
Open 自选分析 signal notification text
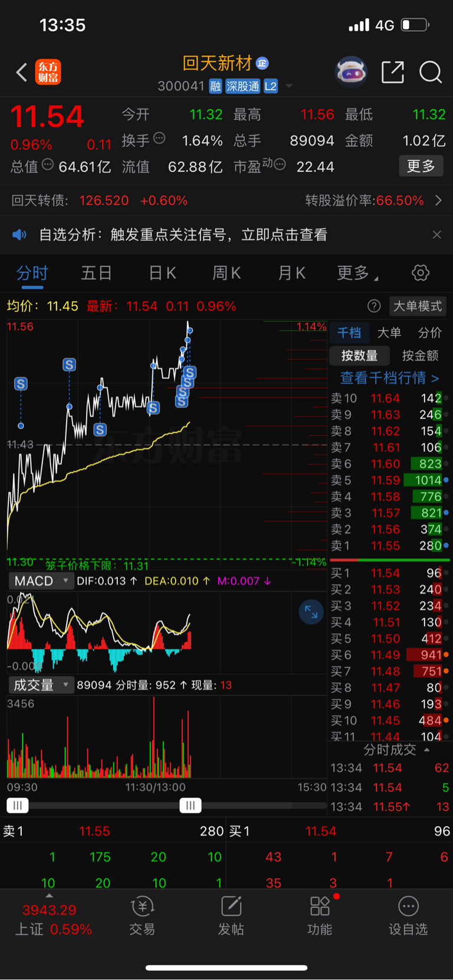pyautogui.click(x=183, y=235)
